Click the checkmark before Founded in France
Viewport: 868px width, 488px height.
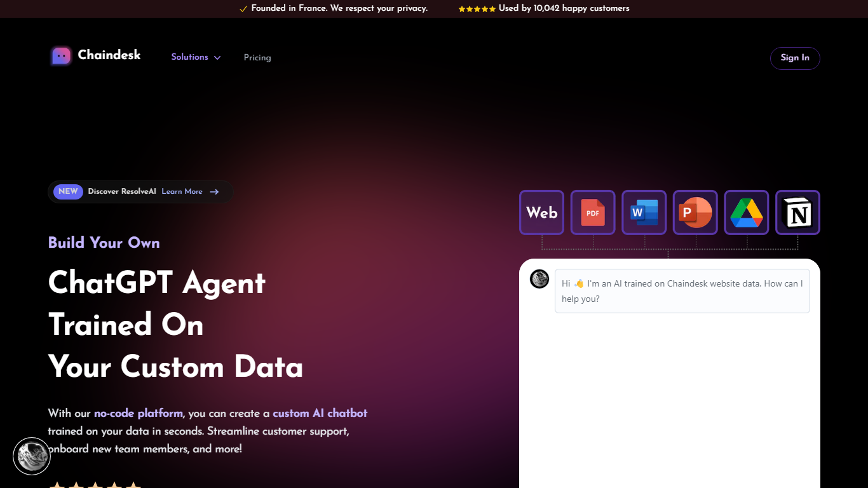coord(243,9)
